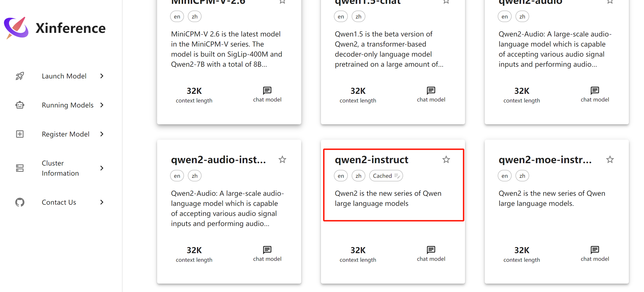Click the server icon for Cluster Information
Screen dimensions: 644x292
pos(20,168)
